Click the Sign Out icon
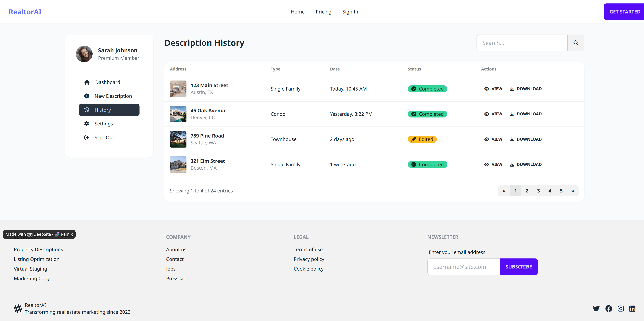644x321 pixels. [87, 137]
